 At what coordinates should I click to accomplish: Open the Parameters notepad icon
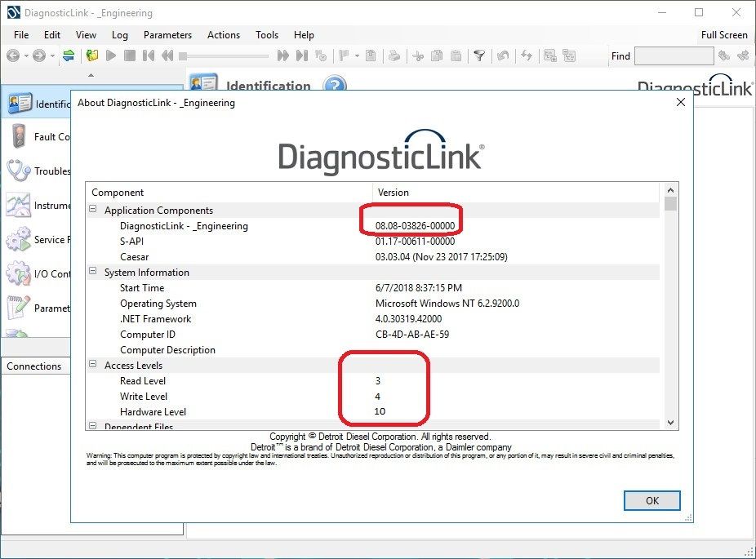pos(19,308)
